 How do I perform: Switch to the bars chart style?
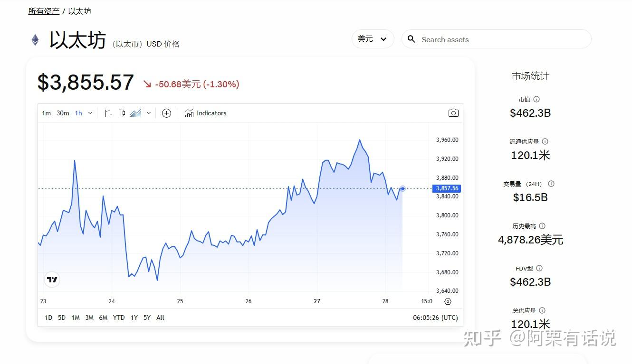108,113
